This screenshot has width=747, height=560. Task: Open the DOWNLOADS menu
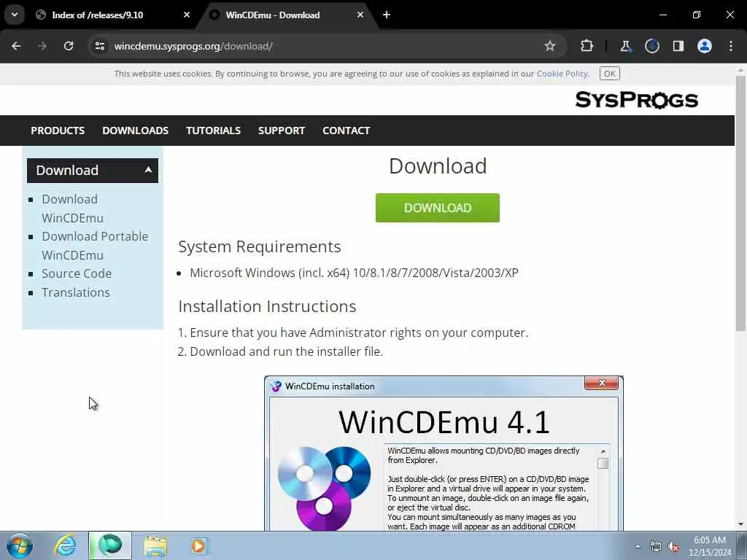point(135,131)
